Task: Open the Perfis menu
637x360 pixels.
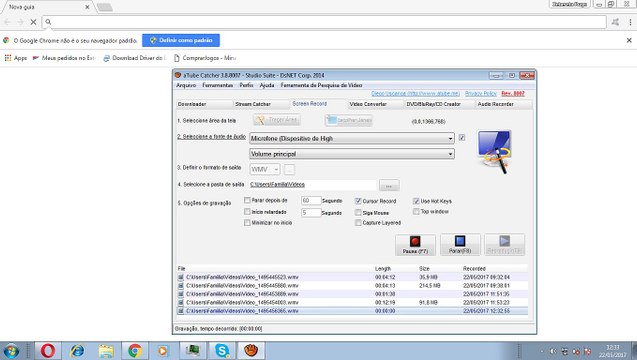Action: 246,85
